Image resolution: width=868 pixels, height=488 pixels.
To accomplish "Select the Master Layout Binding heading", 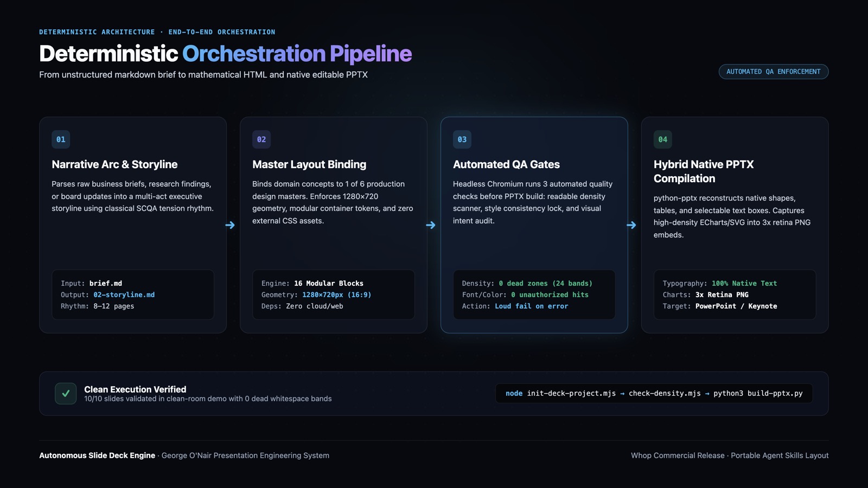I will 309,164.
